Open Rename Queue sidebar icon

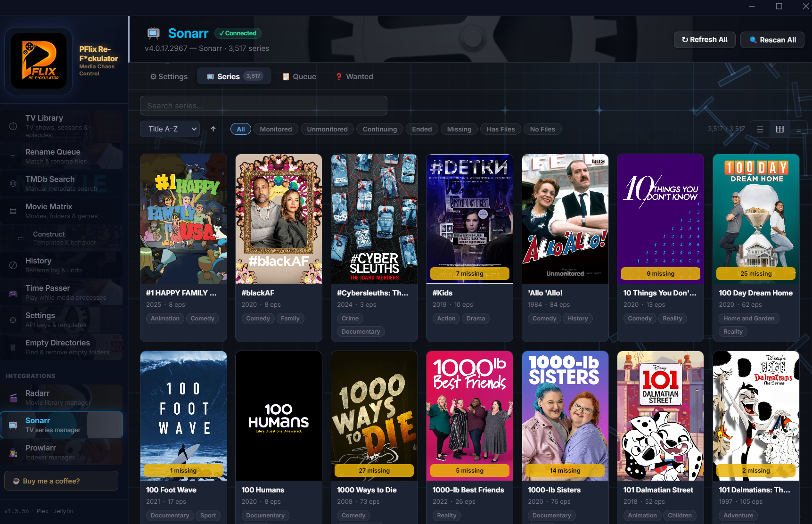13,156
